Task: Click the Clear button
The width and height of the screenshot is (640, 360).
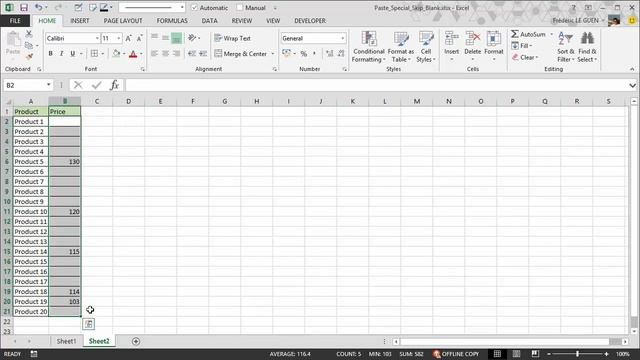Action: (525, 57)
